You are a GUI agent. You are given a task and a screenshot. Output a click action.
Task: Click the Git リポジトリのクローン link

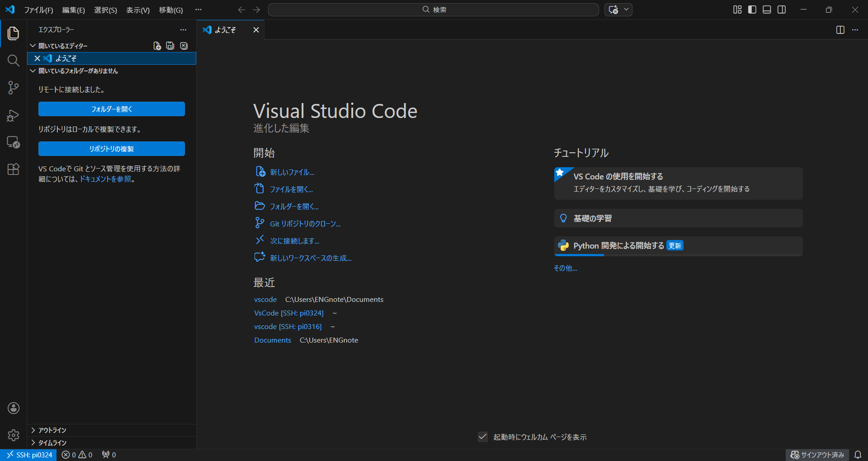point(305,224)
